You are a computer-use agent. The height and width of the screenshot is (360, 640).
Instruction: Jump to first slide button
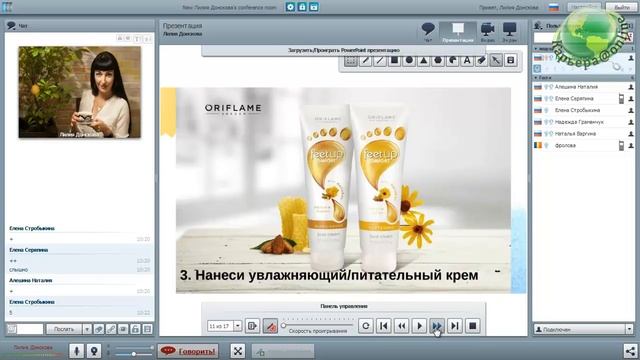pos(384,326)
